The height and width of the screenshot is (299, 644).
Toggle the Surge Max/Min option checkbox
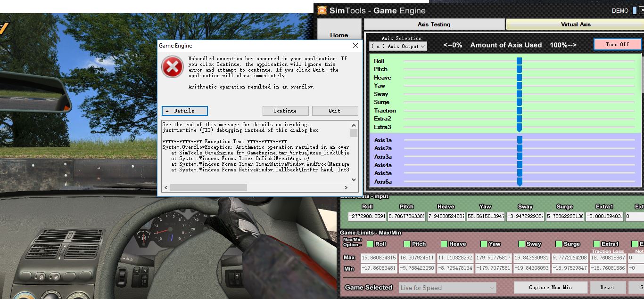click(559, 244)
